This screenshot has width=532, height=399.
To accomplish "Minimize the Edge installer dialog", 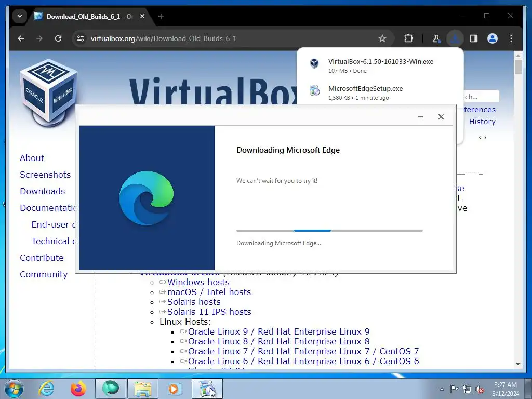I will [420, 117].
